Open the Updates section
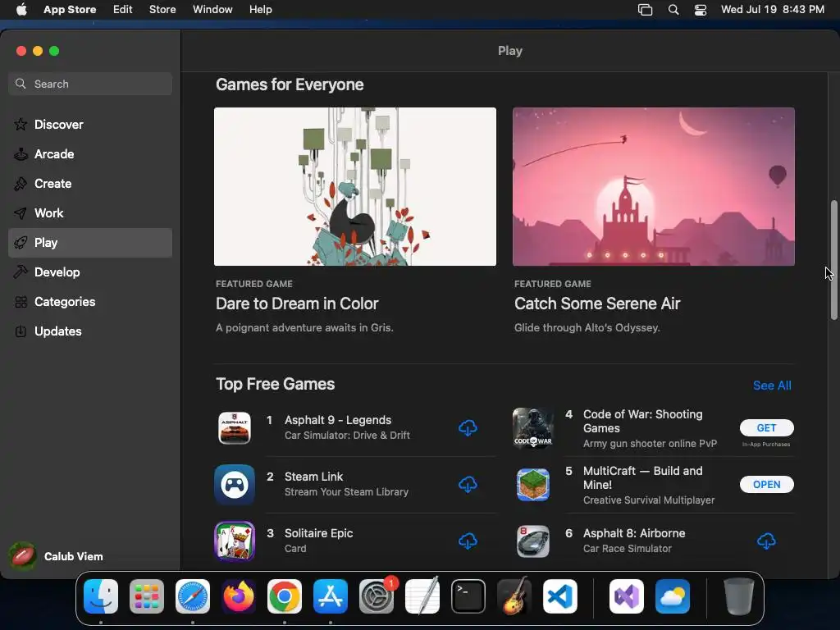Viewport: 840px width, 630px height. [90, 331]
